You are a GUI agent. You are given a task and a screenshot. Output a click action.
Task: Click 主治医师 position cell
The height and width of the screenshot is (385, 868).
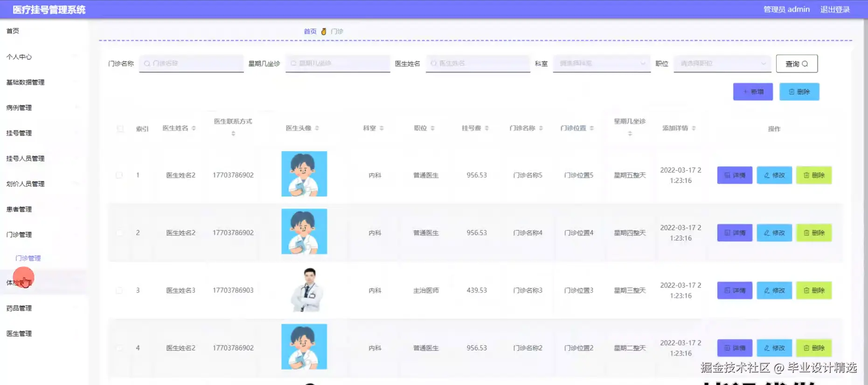[x=426, y=290]
